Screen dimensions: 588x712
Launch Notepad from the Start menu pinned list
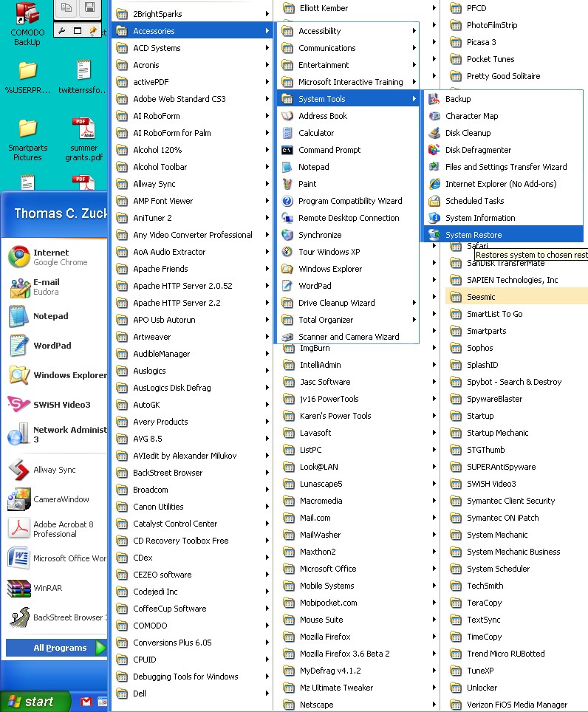(x=55, y=316)
